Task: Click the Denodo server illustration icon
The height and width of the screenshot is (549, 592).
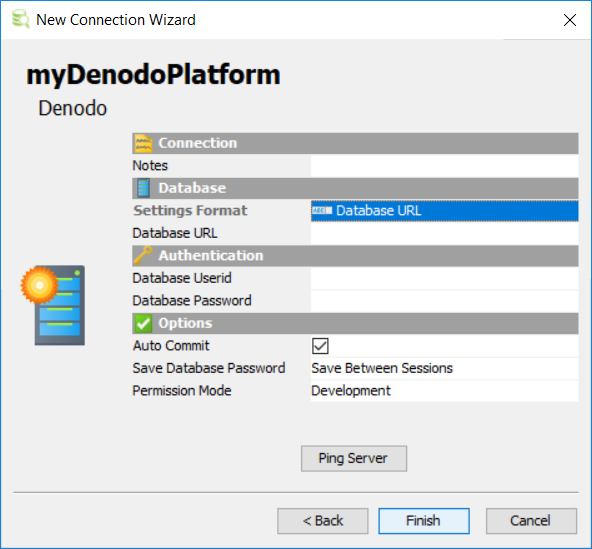Action: (53, 305)
